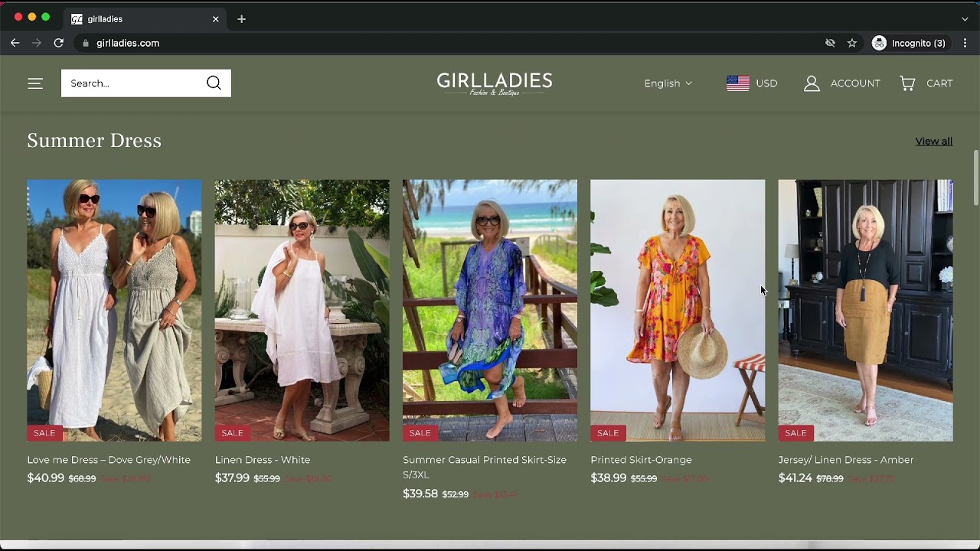Screen dimensions: 980x551
Task: Click the tracking protection eye icon
Action: click(x=830, y=43)
